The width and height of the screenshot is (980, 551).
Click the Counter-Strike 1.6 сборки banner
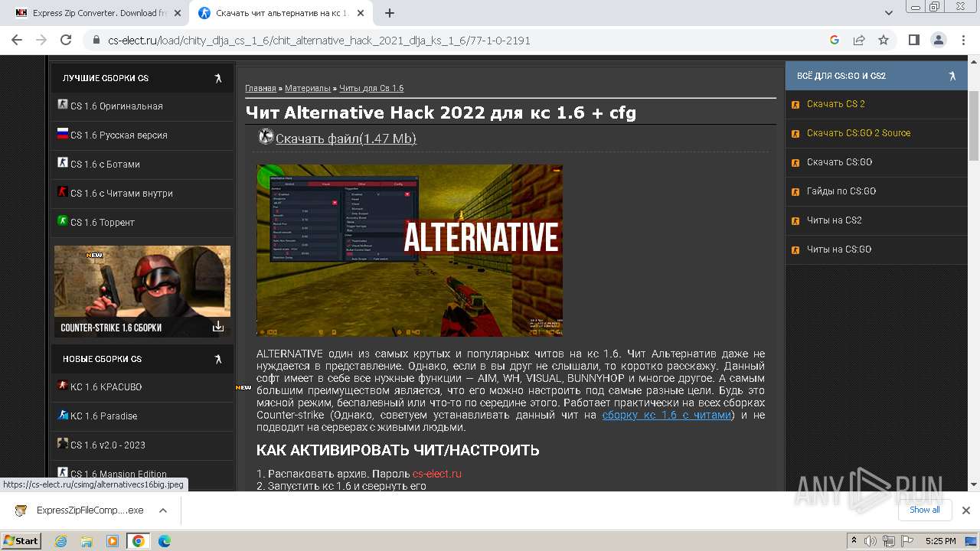tap(142, 292)
